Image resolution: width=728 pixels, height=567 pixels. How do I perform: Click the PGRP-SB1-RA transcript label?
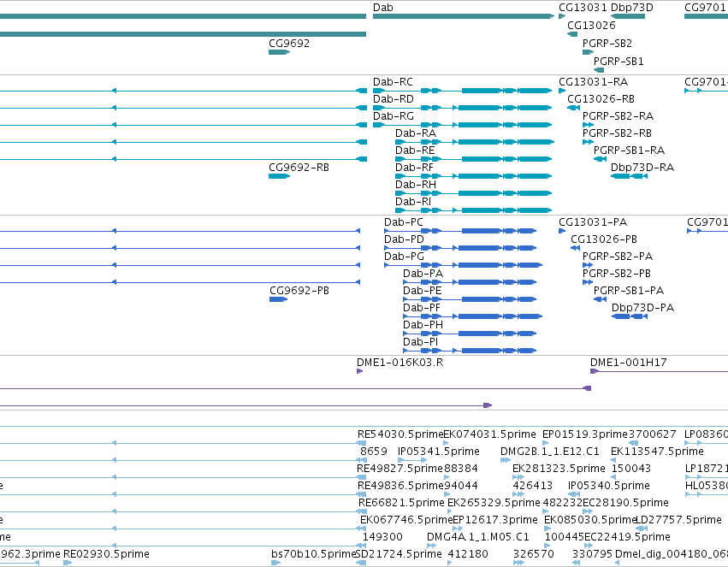point(629,151)
